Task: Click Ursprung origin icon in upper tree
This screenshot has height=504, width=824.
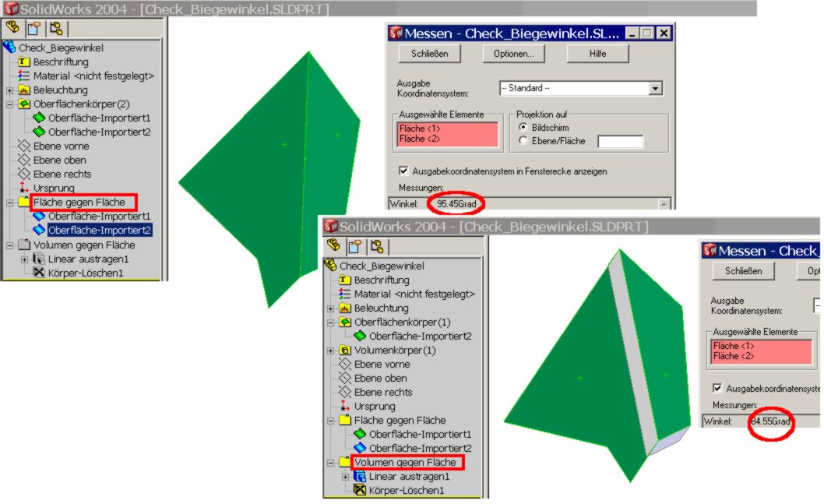Action: tap(24, 188)
